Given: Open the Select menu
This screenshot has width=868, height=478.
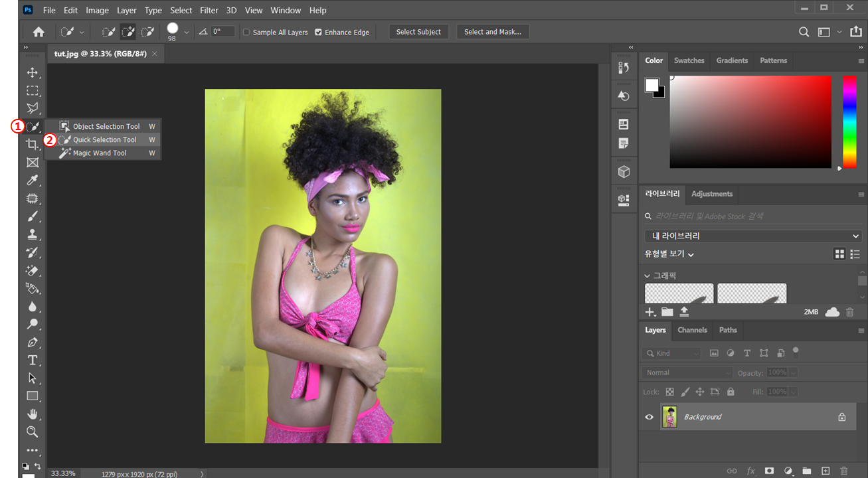Looking at the screenshot, I should [x=181, y=10].
